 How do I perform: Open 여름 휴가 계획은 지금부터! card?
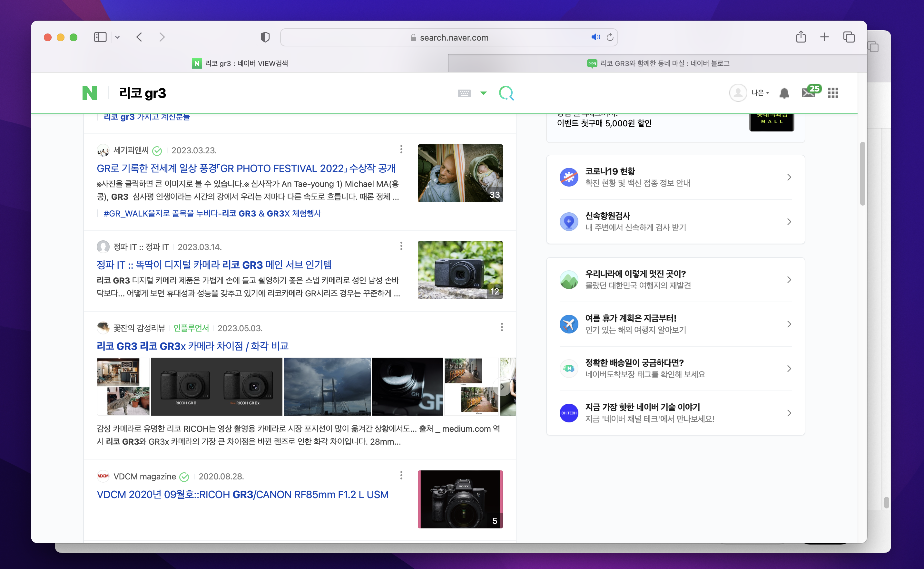(675, 324)
